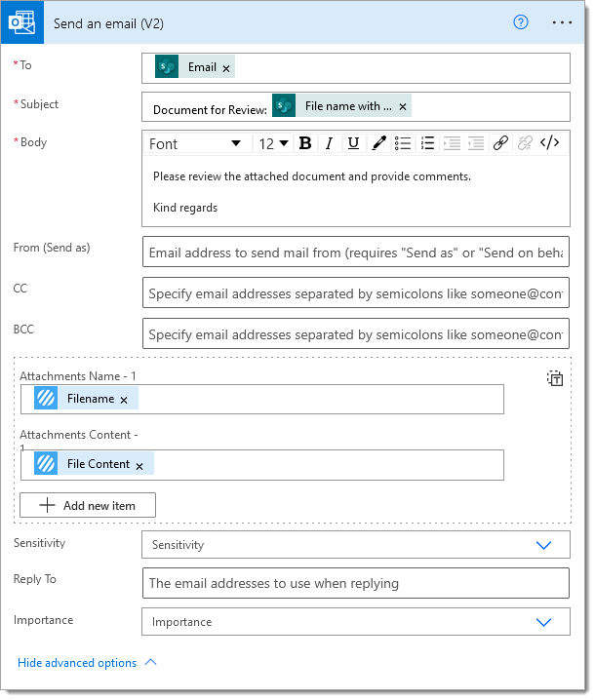Open the three-dot action menu
The height and width of the screenshot is (700, 595).
(562, 22)
